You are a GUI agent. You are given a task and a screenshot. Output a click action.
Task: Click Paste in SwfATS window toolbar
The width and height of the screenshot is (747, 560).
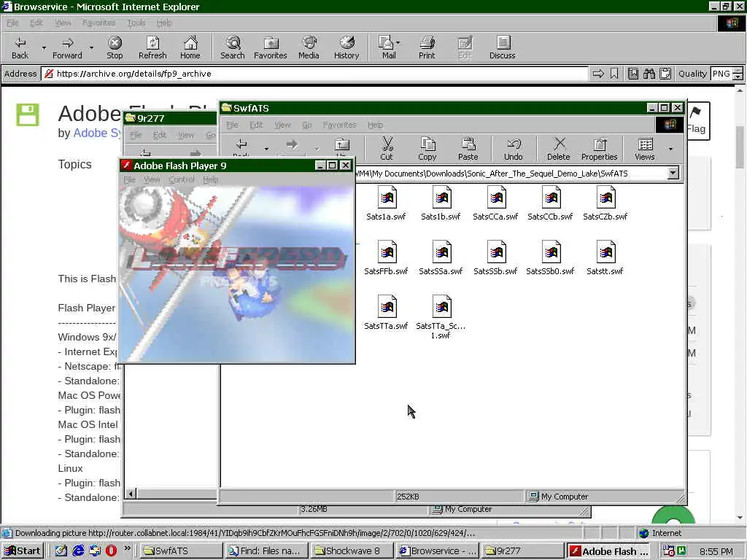tap(468, 149)
